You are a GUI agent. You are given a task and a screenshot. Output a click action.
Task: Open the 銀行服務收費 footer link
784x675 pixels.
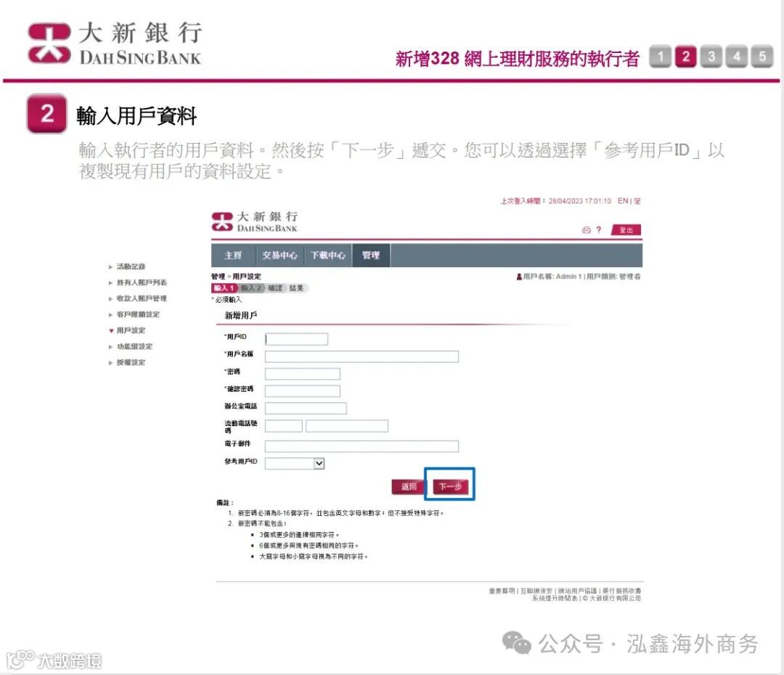(621, 591)
